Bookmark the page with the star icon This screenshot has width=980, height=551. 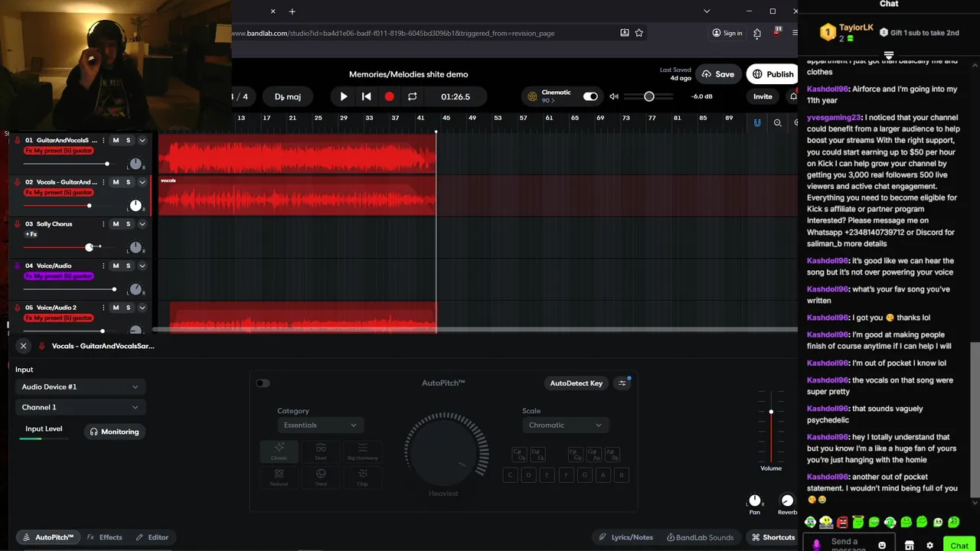(639, 33)
